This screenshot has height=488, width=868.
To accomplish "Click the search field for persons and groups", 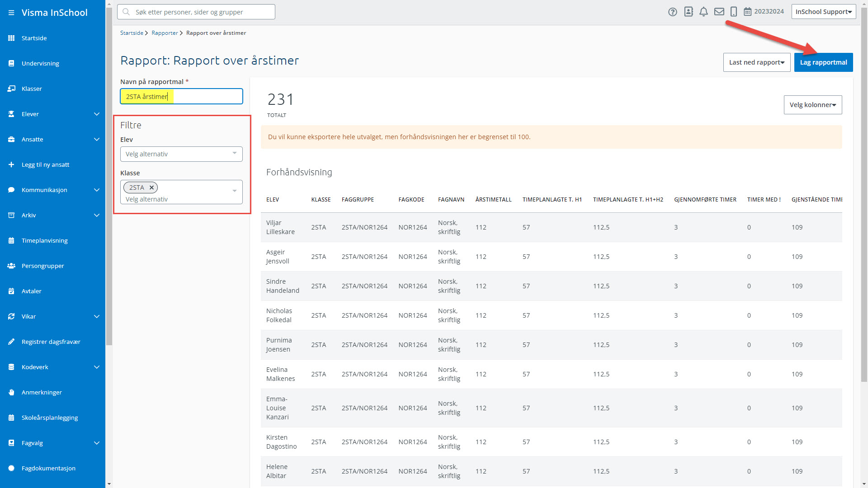I will (196, 12).
